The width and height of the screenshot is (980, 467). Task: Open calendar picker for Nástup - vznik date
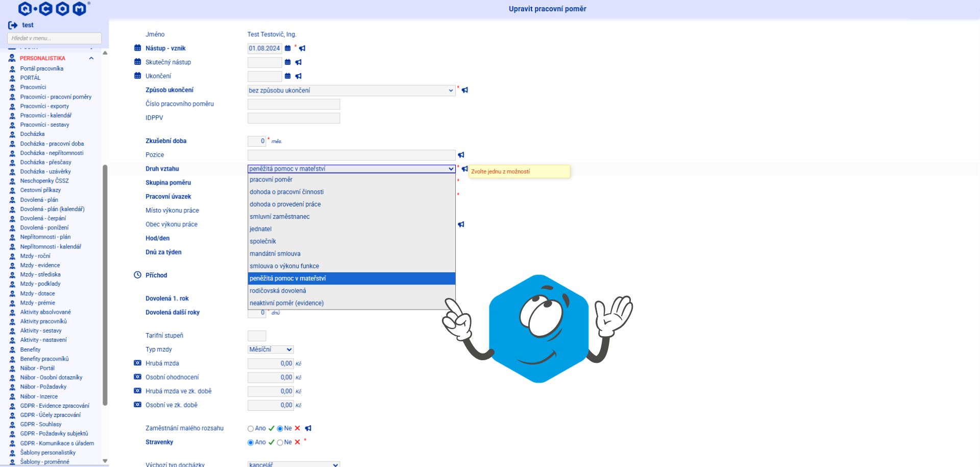click(288, 49)
